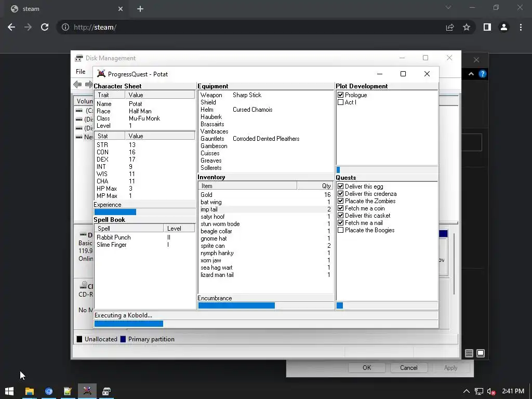Image resolution: width=532 pixels, height=399 pixels.
Task: Toggle the Deliver this credenza quest checkbox
Action: click(341, 194)
